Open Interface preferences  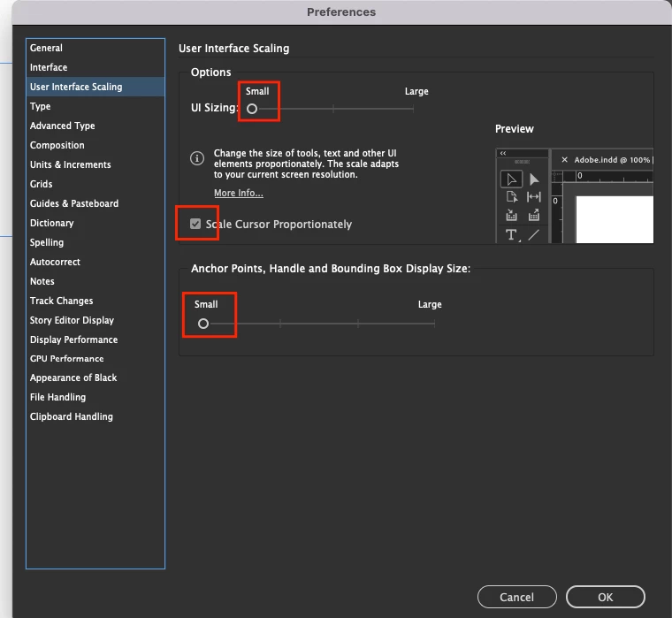click(95, 67)
